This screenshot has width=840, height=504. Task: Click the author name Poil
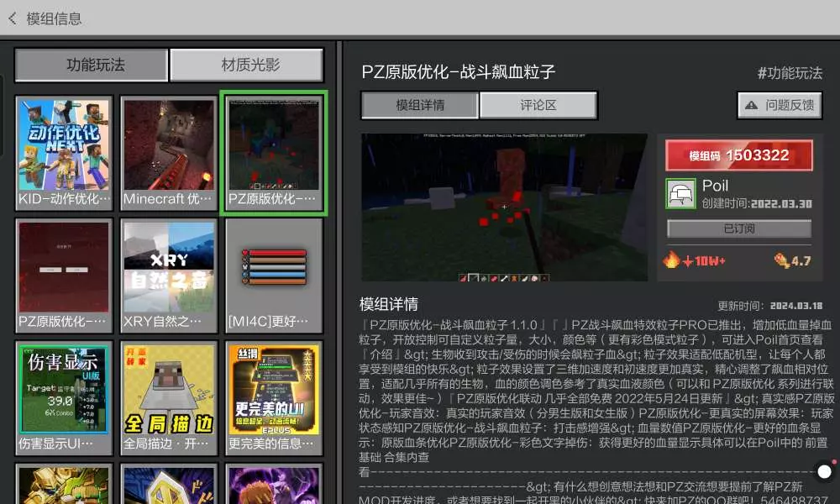715,186
